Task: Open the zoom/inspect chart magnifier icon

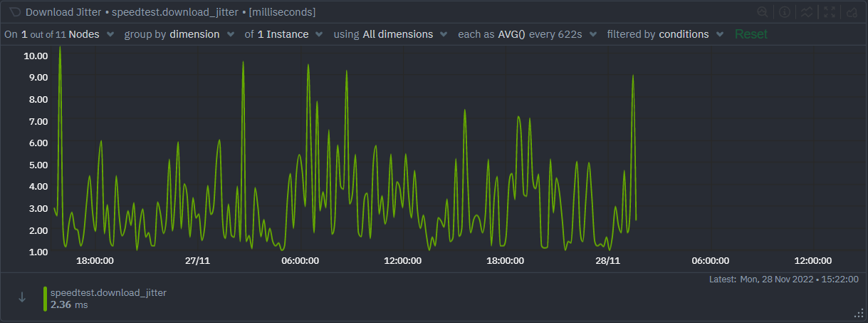Action: point(763,12)
